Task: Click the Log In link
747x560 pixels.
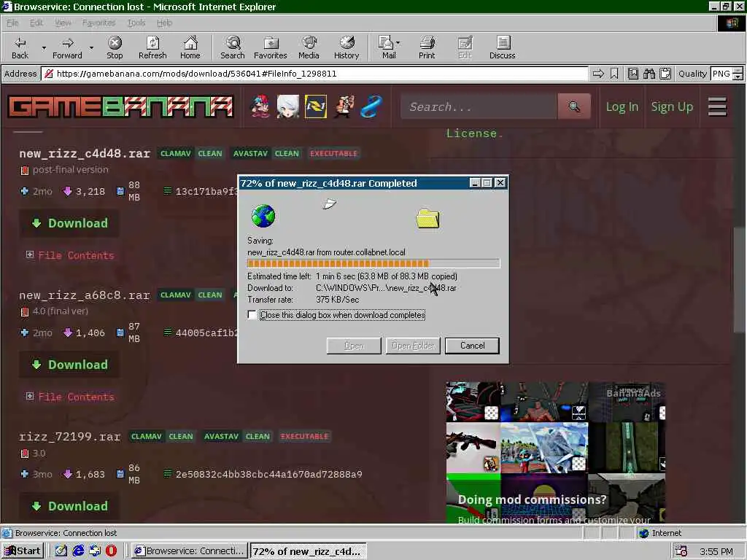Action: [622, 106]
